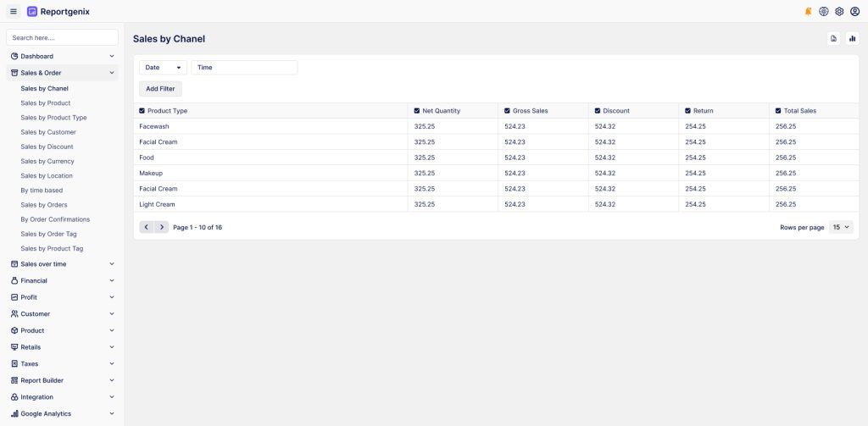Click the Light Cream table cell

[270, 204]
